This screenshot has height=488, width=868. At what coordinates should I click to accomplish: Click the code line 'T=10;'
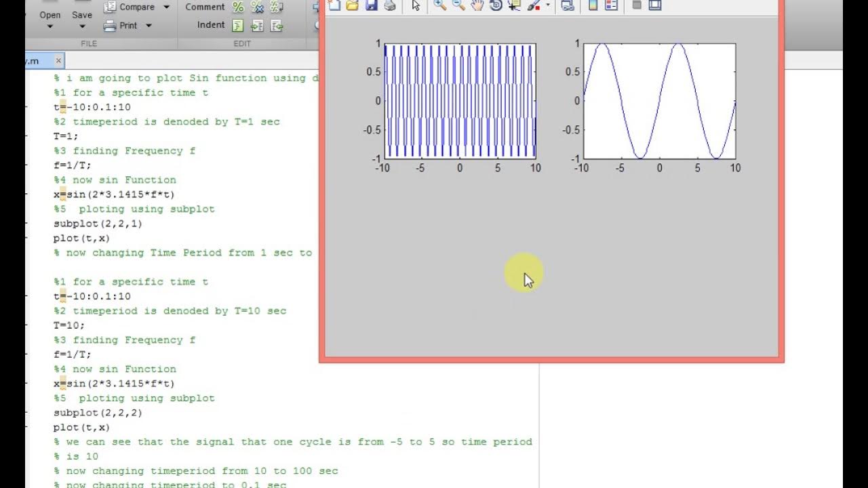[x=70, y=325]
